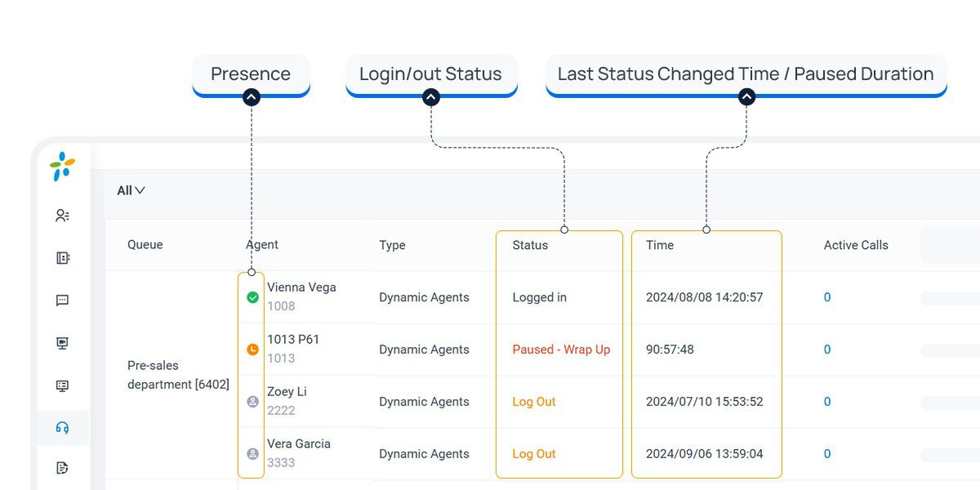980x490 pixels.
Task: Click Zoey Li's Log Out status
Action: 534,402
